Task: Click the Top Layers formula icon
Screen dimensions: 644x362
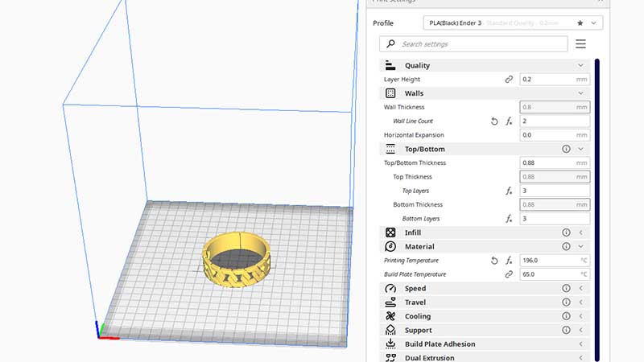Action: click(509, 191)
